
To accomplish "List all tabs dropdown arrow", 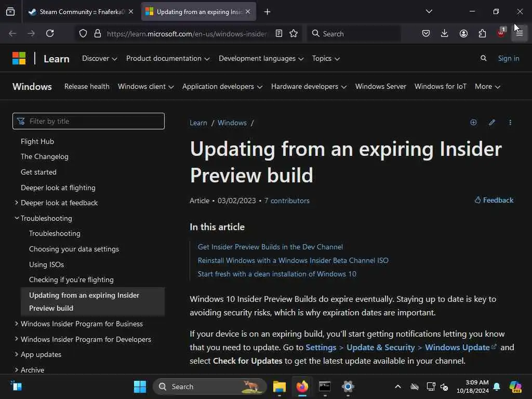I will coord(429,11).
